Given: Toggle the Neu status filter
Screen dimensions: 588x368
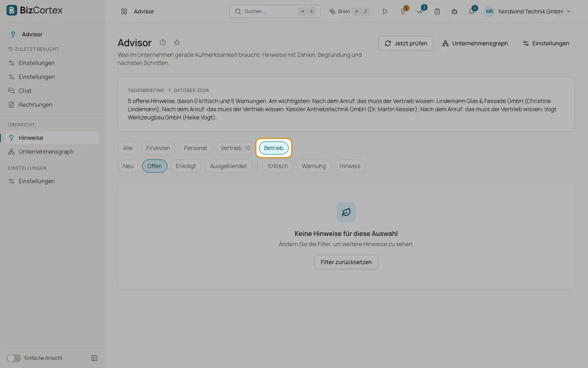Looking at the screenshot, I should (x=128, y=166).
